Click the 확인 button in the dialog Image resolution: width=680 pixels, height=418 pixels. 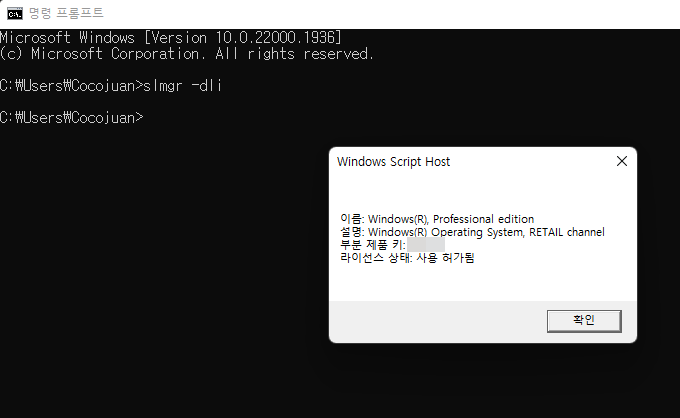point(584,321)
